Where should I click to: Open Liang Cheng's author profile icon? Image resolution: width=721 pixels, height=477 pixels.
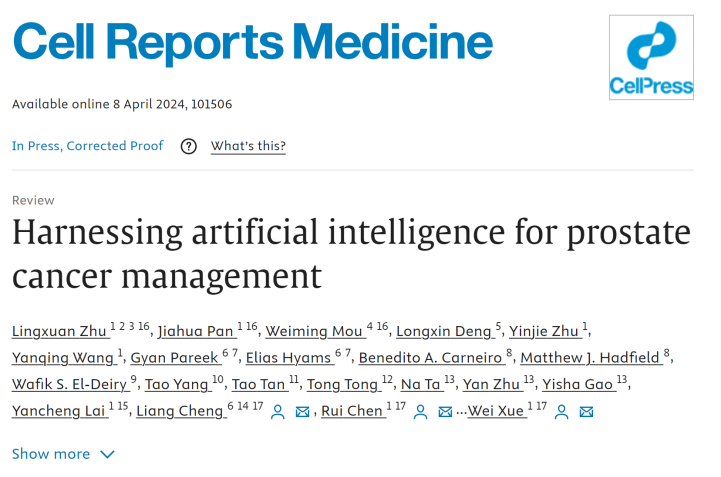click(x=277, y=412)
